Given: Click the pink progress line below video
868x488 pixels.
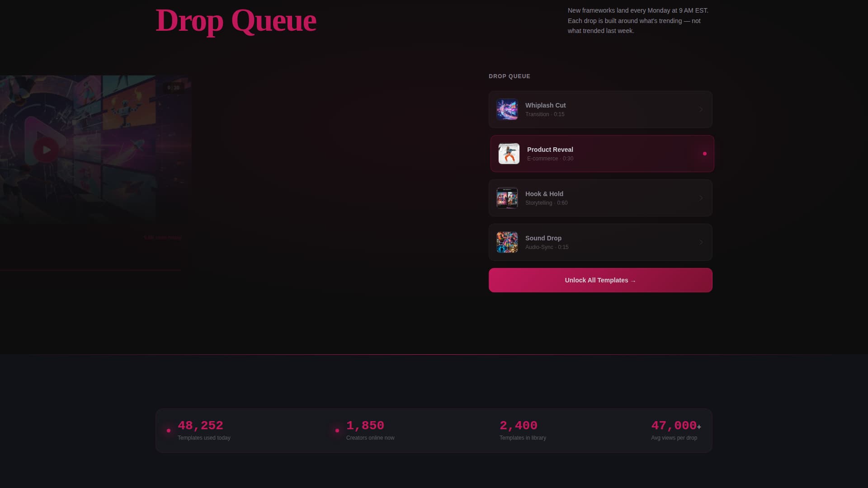Looking at the screenshot, I should [90, 270].
